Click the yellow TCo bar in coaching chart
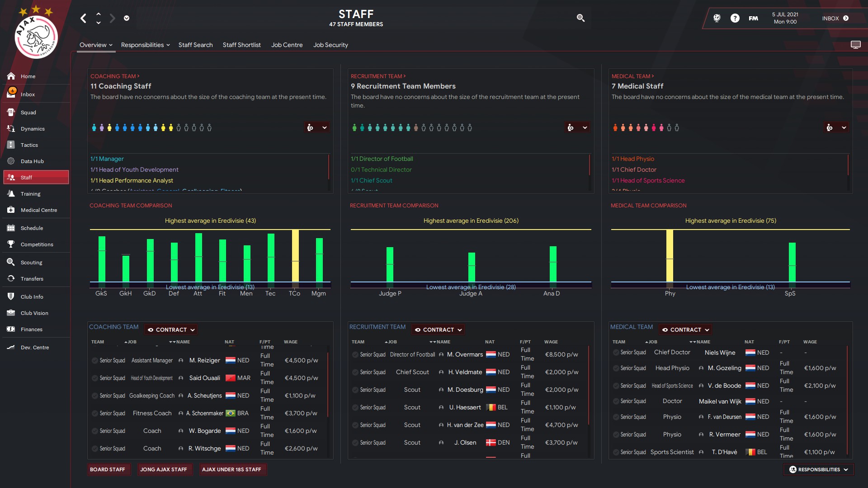Screen dimensions: 868x488 (x=295, y=256)
